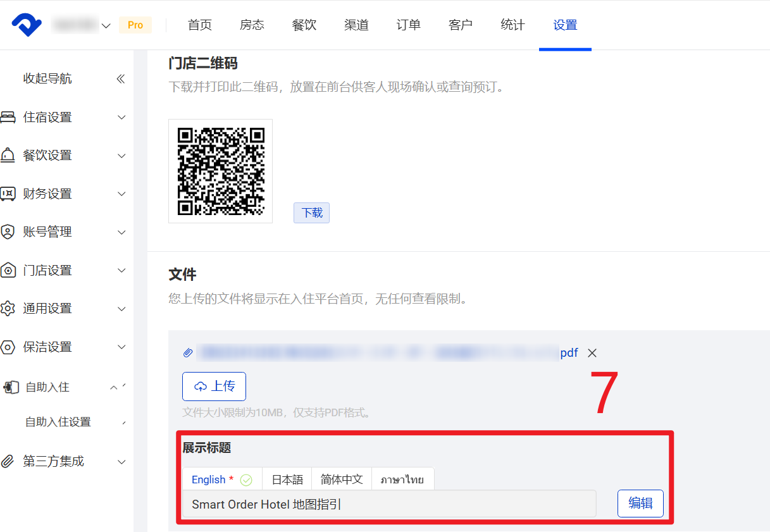Click the 上传 upload button
The width and height of the screenshot is (770, 532).
[x=214, y=387]
